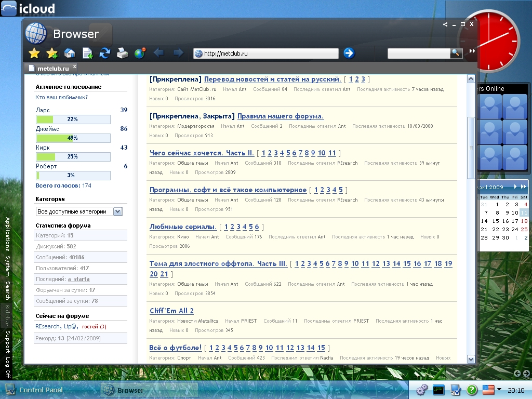Expand the toolbar overflow double-arrow chevron
This screenshot has height=399, width=532.
coord(472,51)
